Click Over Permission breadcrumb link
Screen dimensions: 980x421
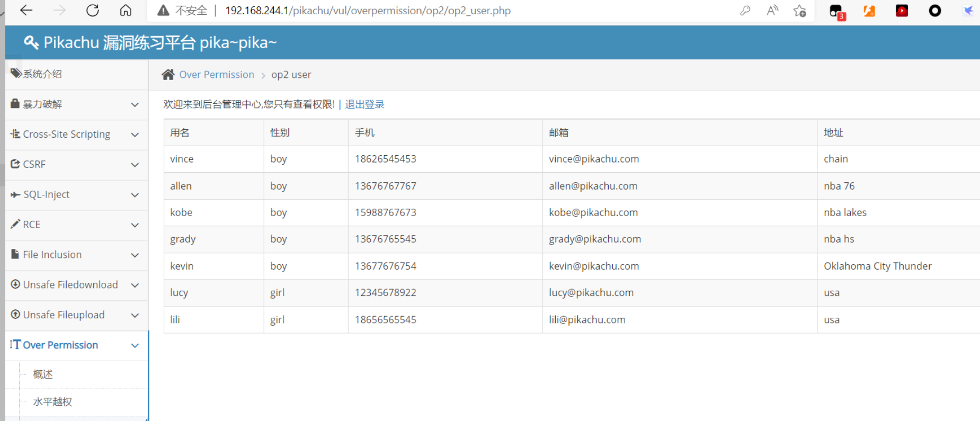pos(217,75)
